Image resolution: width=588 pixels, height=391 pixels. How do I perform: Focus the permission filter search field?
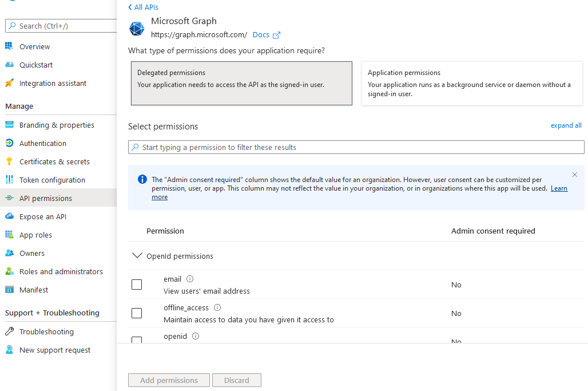coord(356,147)
